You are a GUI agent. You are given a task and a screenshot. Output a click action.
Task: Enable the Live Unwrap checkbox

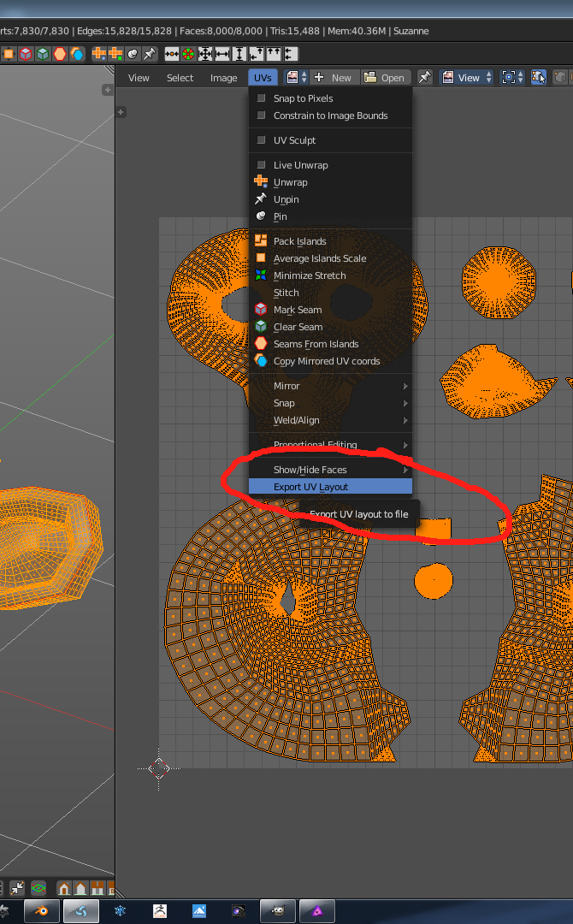(261, 165)
